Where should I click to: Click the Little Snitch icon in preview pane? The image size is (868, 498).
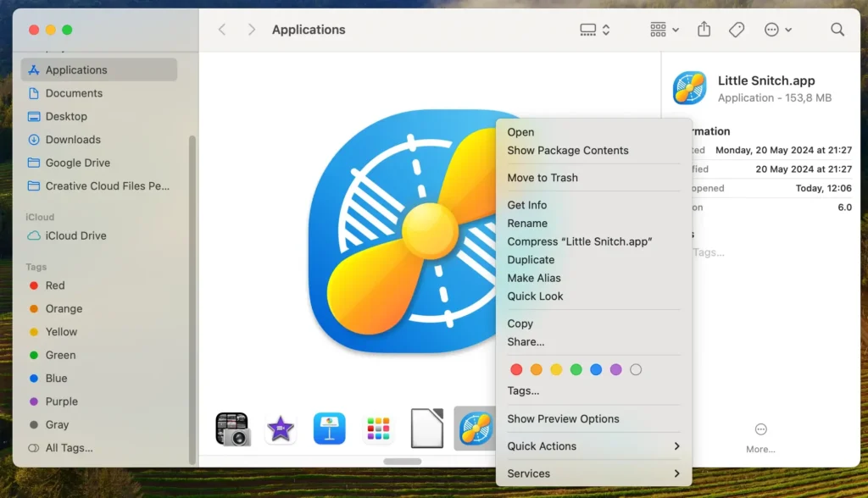coord(689,87)
